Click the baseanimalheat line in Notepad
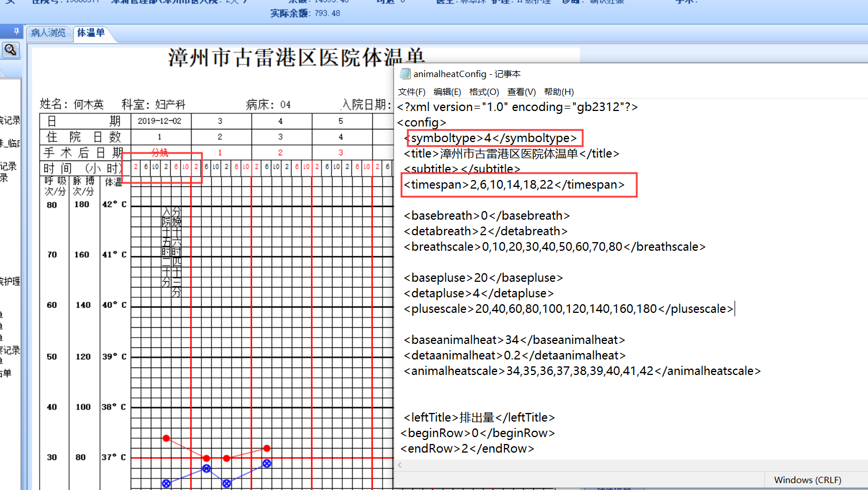 tap(514, 340)
